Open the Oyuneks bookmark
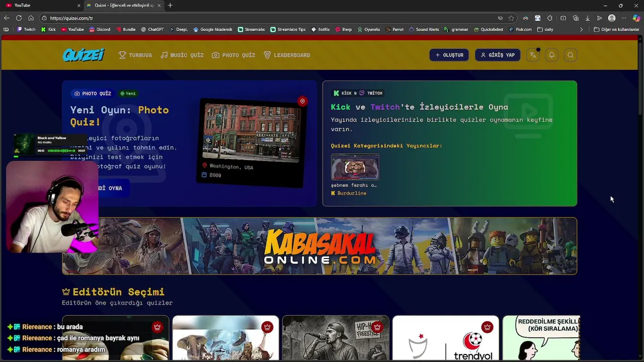644x362 pixels. pyautogui.click(x=369, y=30)
